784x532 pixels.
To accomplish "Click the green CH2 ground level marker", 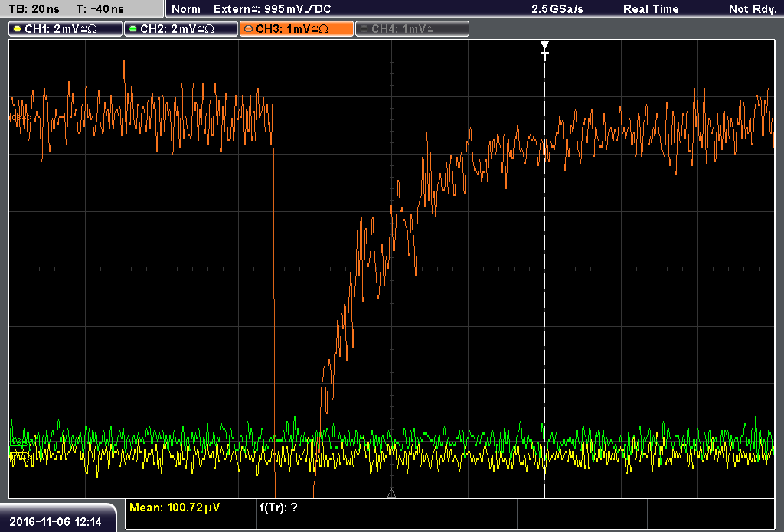I will point(20,441).
